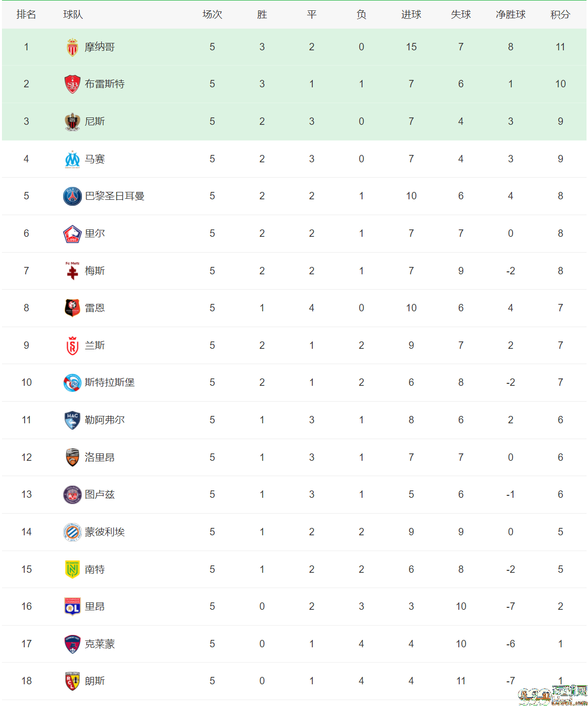The height and width of the screenshot is (706, 588).
Task: Open the 巴黎圣日耳曼 team name link
Action: click(114, 196)
